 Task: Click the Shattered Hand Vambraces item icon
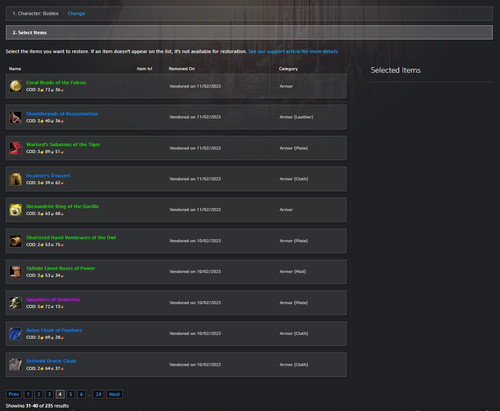(15, 241)
